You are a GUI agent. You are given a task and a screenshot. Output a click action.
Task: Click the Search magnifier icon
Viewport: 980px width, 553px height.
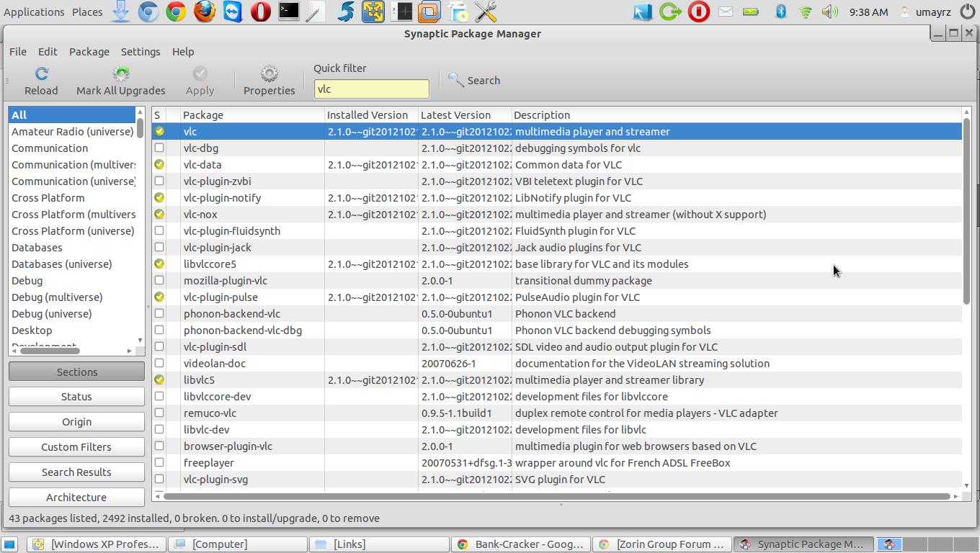point(455,80)
